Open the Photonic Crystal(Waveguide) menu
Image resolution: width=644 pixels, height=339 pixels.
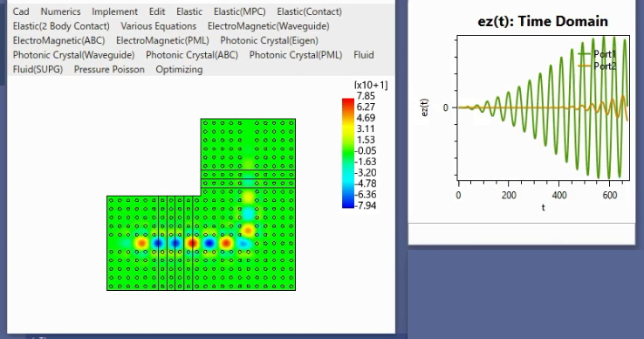[73, 55]
